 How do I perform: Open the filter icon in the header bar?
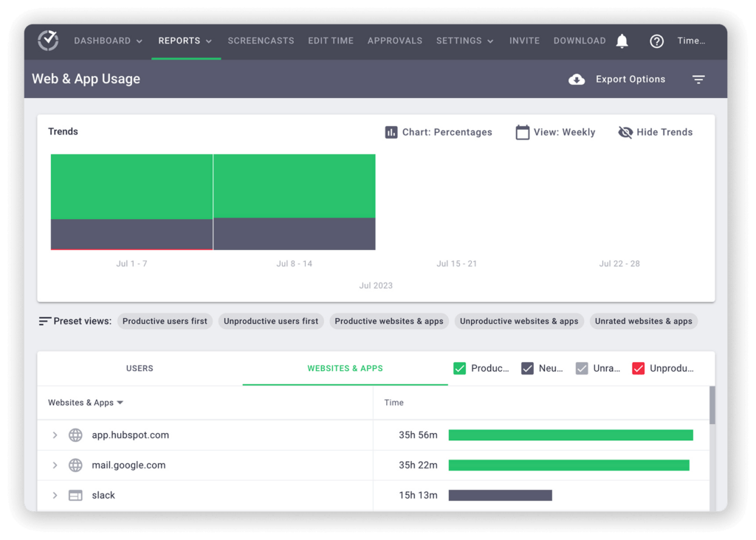[x=698, y=79]
